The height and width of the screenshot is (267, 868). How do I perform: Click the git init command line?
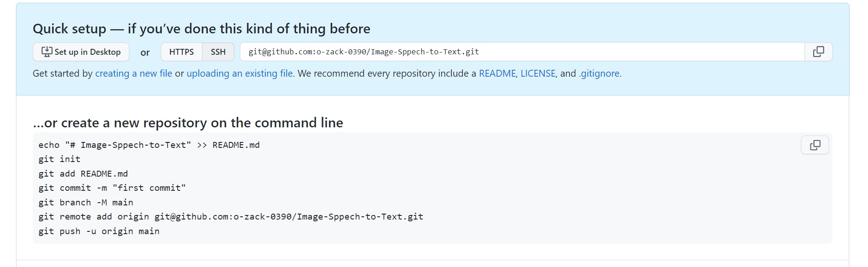pos(59,159)
